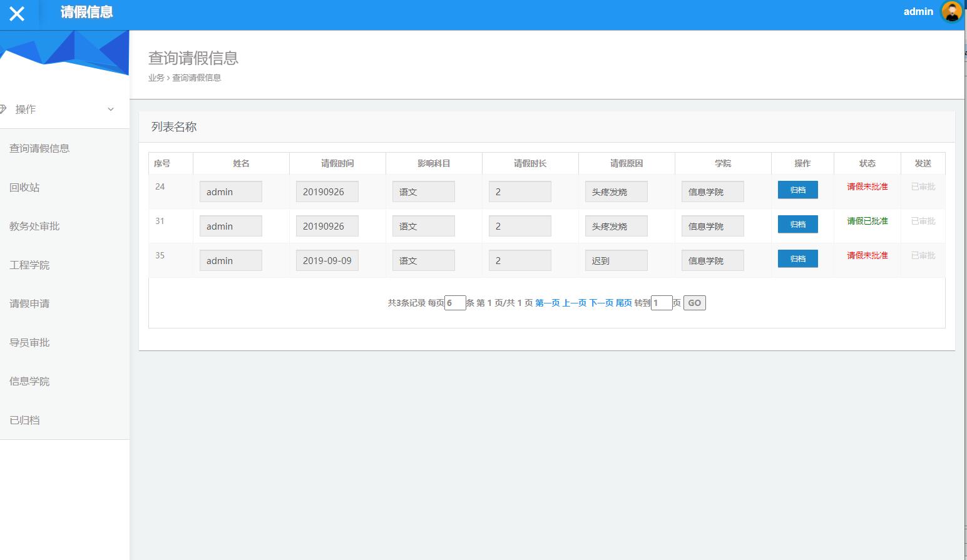Open 回收站 in the sidebar
This screenshot has width=967, height=560.
[x=24, y=187]
